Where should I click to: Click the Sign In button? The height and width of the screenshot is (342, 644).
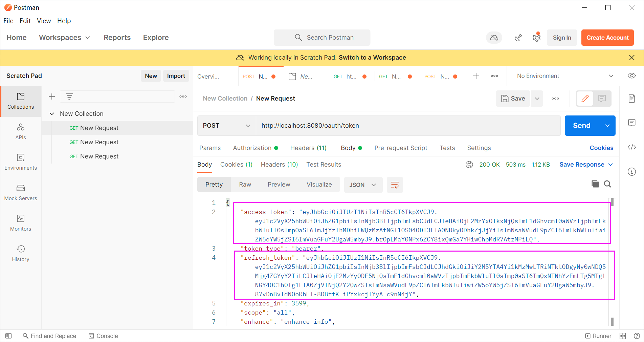pos(562,38)
